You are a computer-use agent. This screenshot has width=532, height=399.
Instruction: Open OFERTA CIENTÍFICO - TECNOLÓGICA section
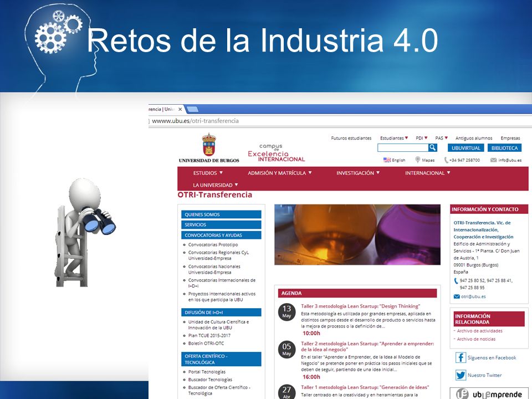coord(221,359)
